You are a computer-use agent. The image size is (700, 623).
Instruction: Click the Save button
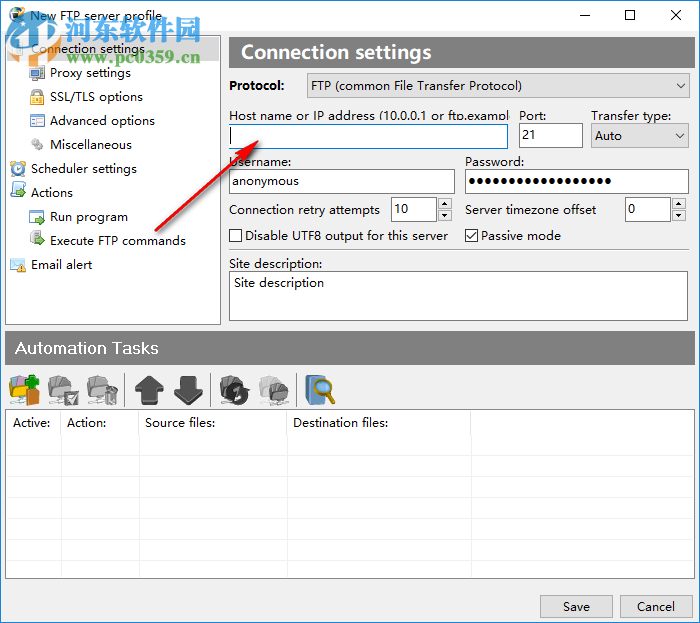[576, 607]
